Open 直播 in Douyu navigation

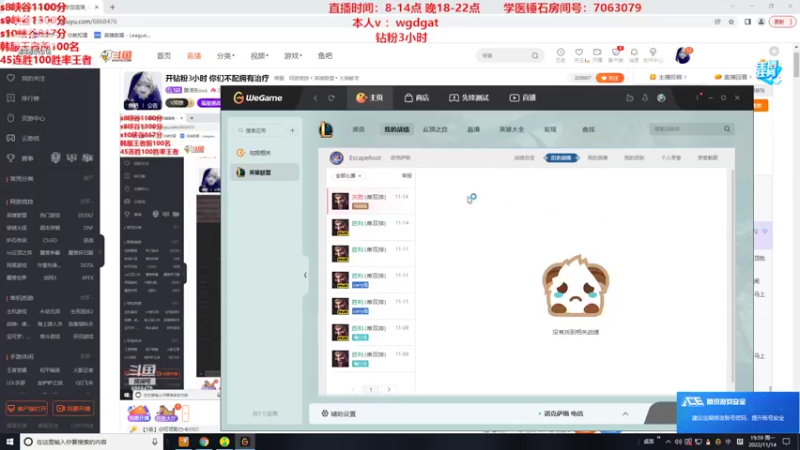coord(194,56)
